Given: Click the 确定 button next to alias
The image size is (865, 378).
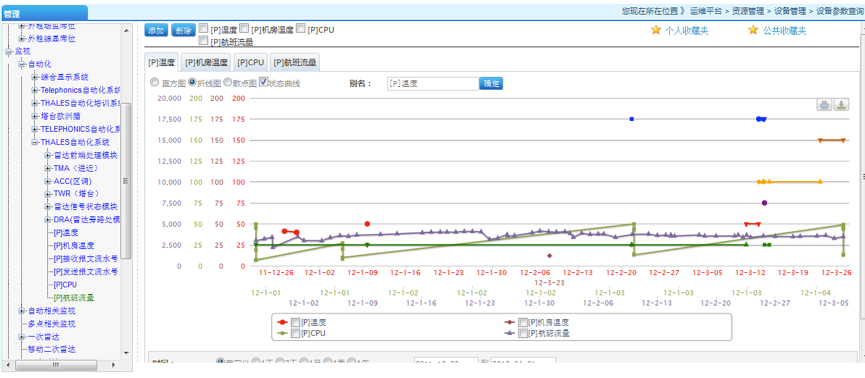Looking at the screenshot, I should (491, 84).
